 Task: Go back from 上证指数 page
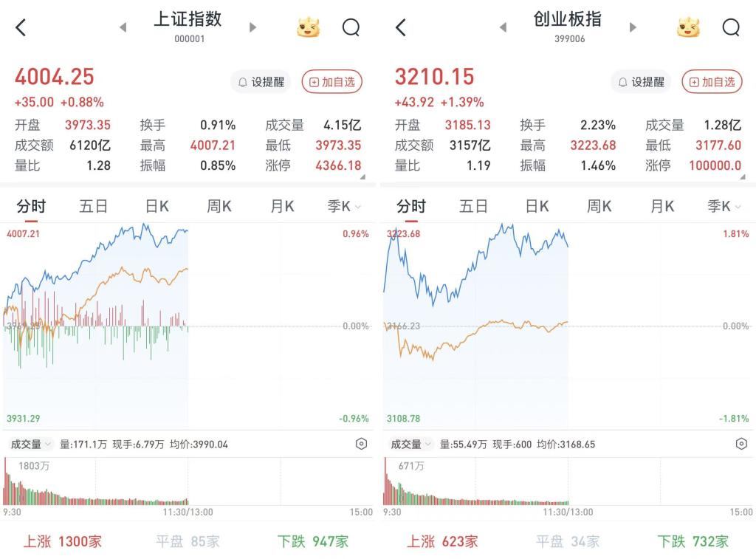(21, 28)
